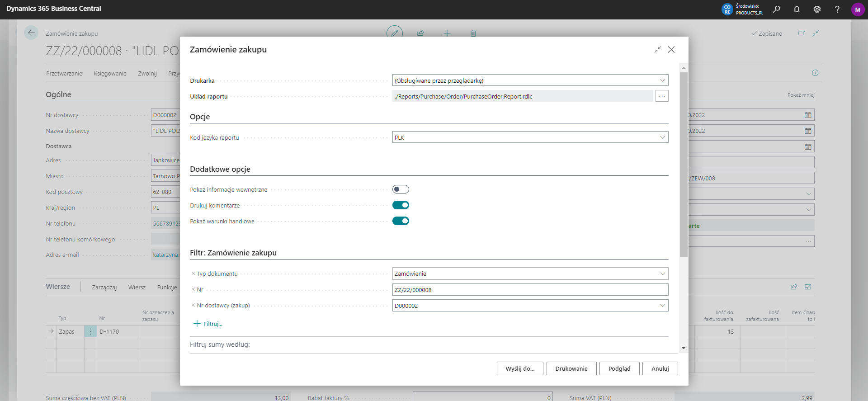
Task: Click the Kod pocztowy field 62-080
Action: pyautogui.click(x=165, y=192)
